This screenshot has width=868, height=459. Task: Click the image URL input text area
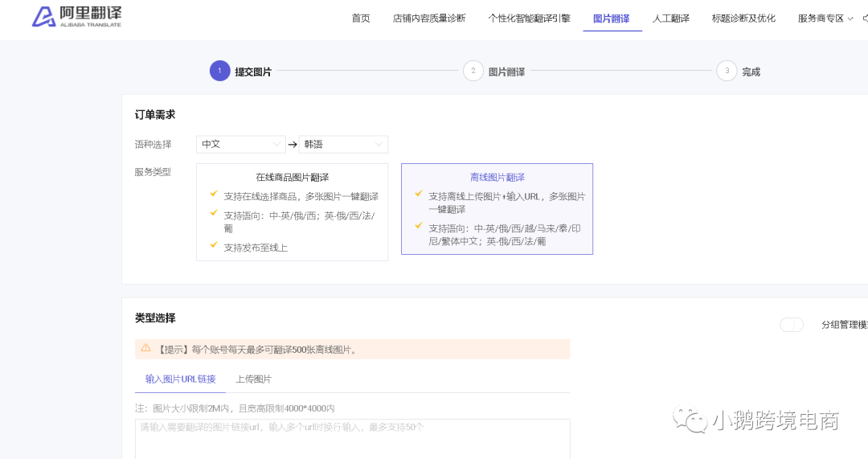tap(353, 439)
